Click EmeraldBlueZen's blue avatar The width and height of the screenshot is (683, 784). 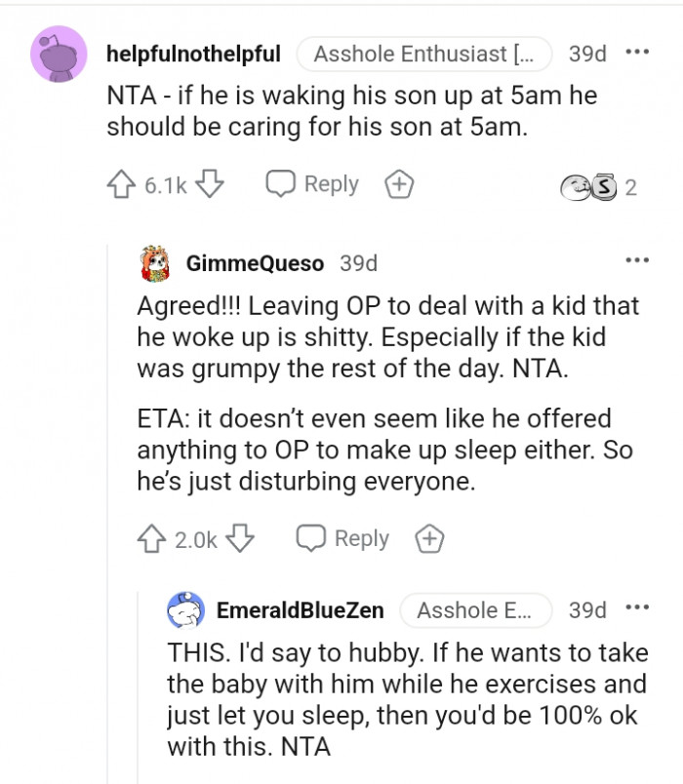[185, 609]
